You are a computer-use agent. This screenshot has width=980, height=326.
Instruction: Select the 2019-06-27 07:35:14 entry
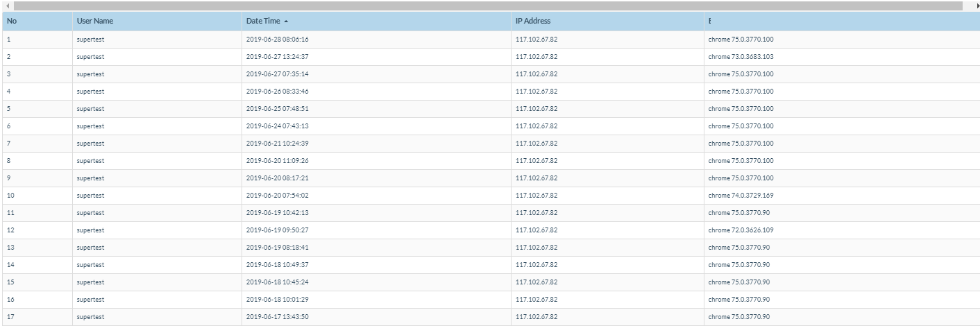pyautogui.click(x=277, y=74)
